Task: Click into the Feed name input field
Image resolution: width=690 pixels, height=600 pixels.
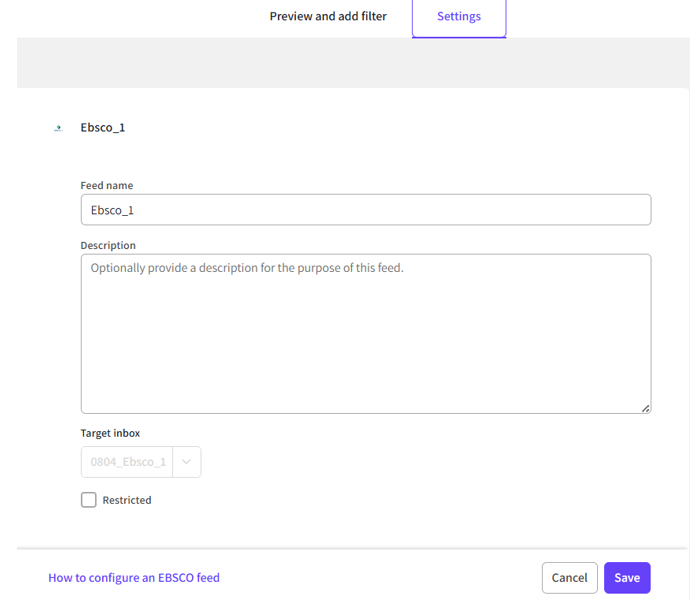Action: click(x=365, y=210)
